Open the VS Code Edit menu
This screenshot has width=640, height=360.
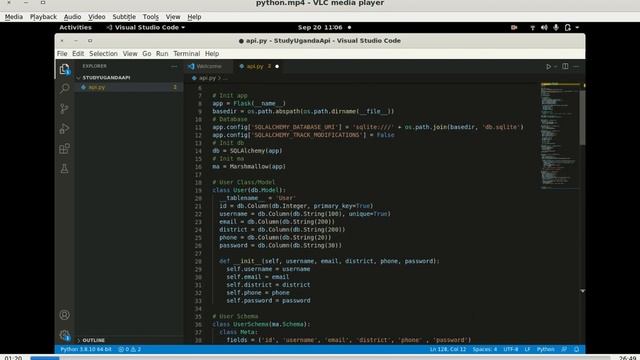coord(78,53)
